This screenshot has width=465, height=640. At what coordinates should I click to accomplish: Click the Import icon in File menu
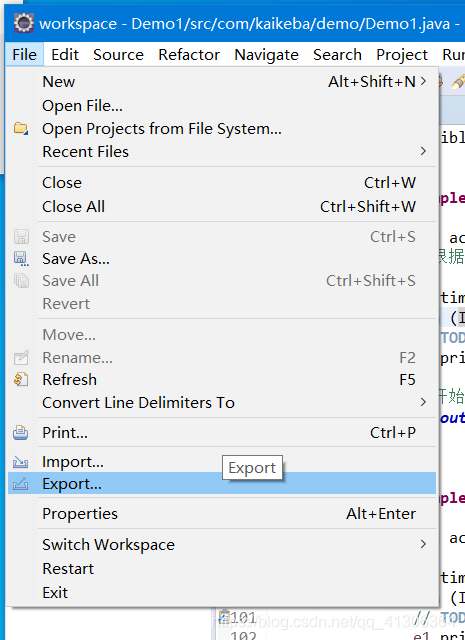coord(20,462)
